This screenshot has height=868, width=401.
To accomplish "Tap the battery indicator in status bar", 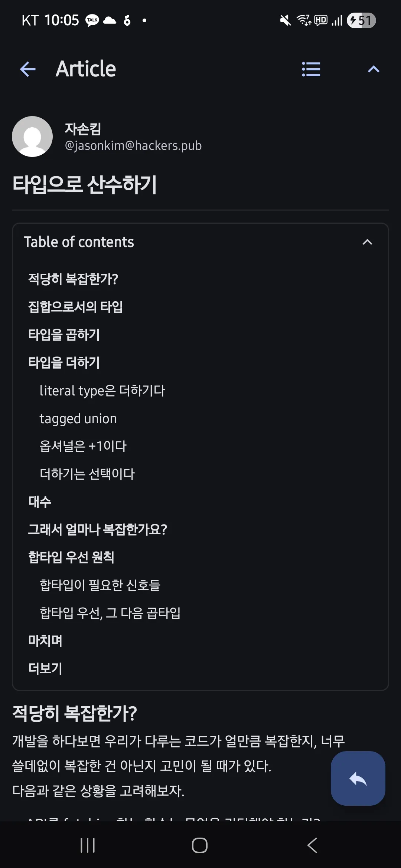I will click(361, 20).
